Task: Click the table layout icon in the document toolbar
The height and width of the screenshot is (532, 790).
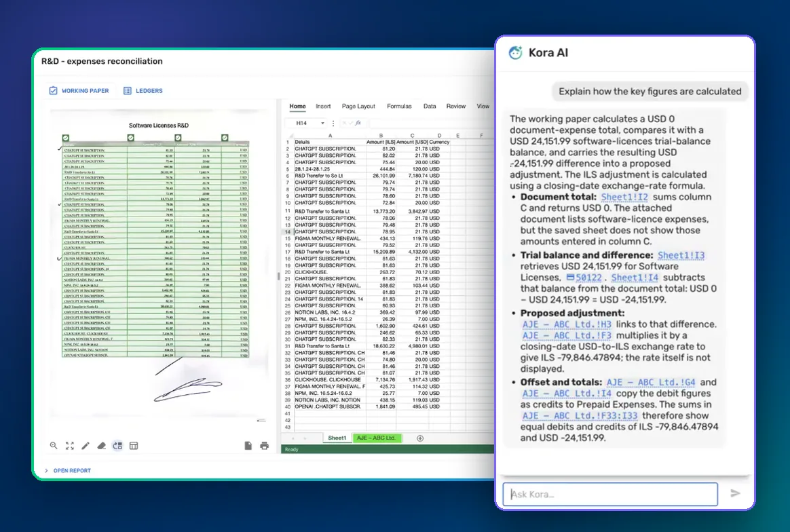Action: click(134, 446)
